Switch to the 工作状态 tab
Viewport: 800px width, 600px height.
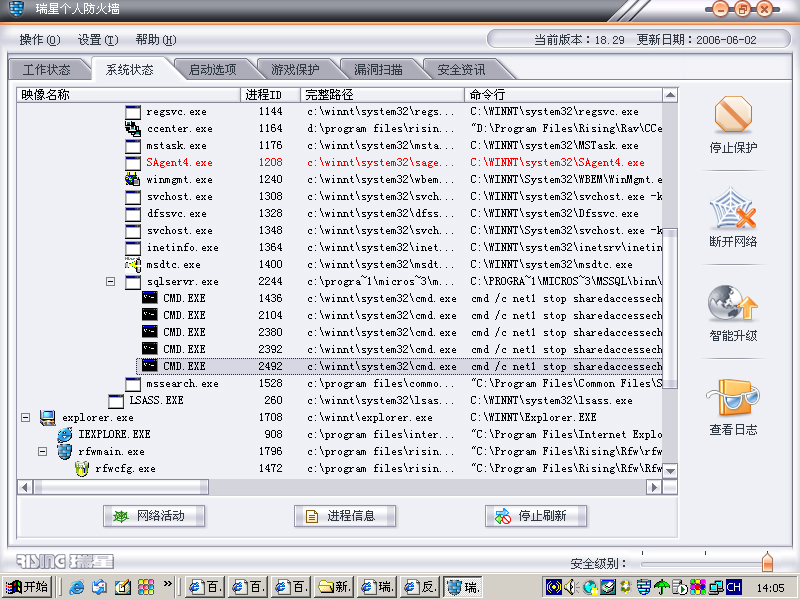pyautogui.click(x=46, y=70)
